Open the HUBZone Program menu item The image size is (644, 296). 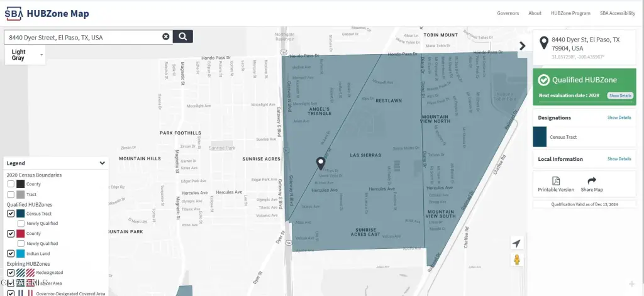click(x=570, y=13)
